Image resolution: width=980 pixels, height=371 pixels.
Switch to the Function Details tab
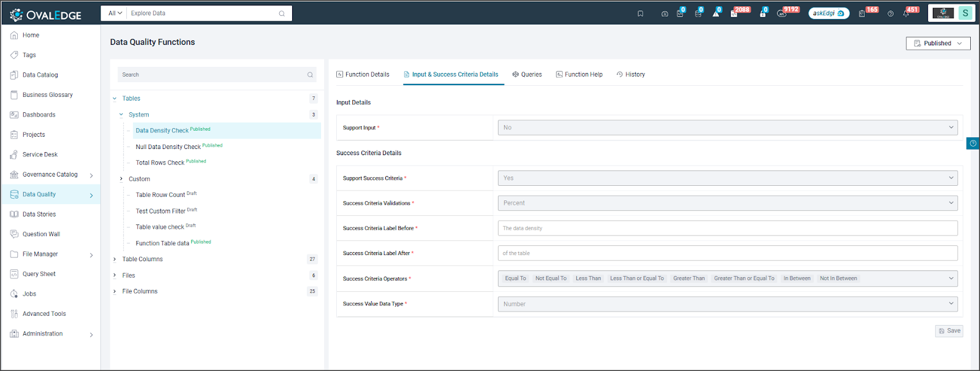click(363, 75)
